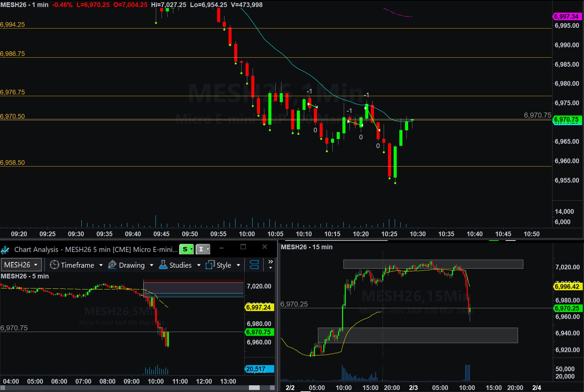Click the blue stacked panels toolbar icon
The height and width of the screenshot is (392, 584).
coord(254,265)
